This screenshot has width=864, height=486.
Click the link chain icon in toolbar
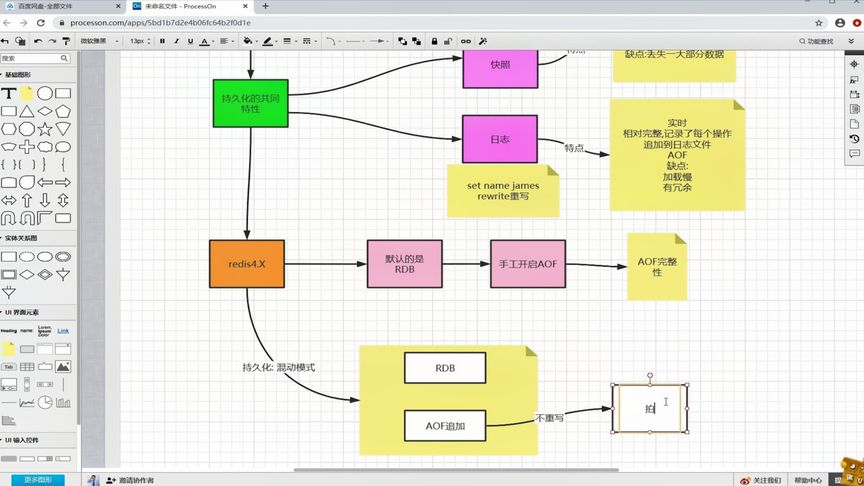pos(466,41)
